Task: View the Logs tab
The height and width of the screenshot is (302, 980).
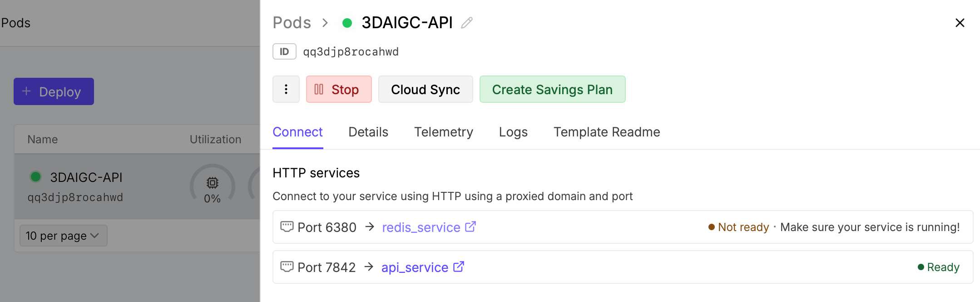Action: click(513, 132)
